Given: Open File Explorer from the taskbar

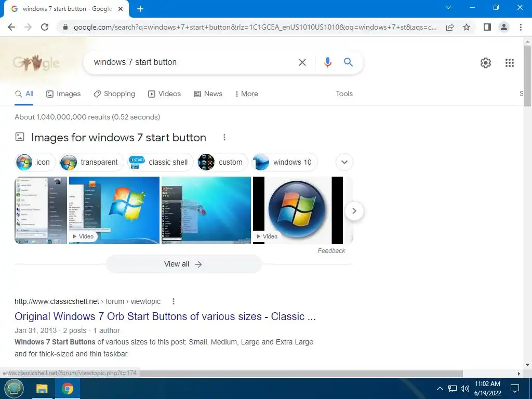Looking at the screenshot, I should tap(42, 389).
